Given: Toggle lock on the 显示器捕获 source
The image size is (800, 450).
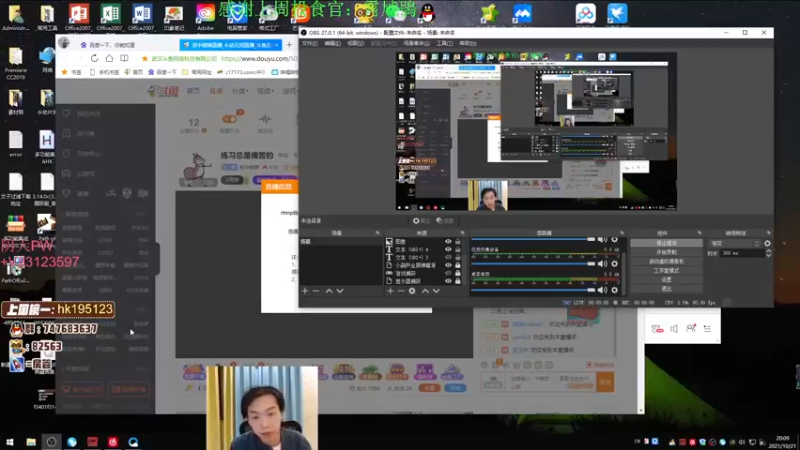Looking at the screenshot, I should point(458,281).
